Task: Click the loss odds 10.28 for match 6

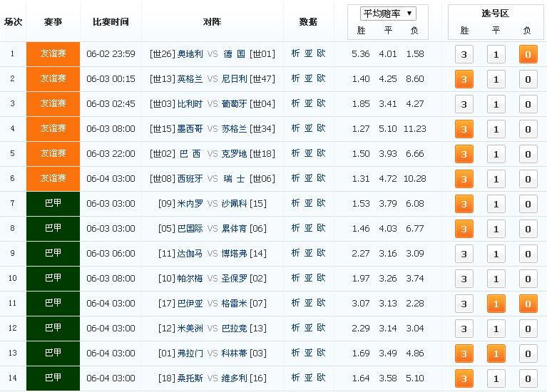Action: coord(415,179)
